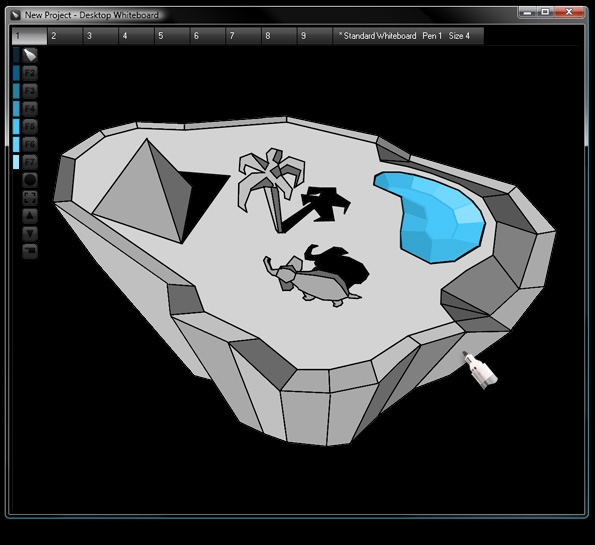This screenshot has height=545, width=595.
Task: Click the 'Pen 1' status label
Action: 432,36
